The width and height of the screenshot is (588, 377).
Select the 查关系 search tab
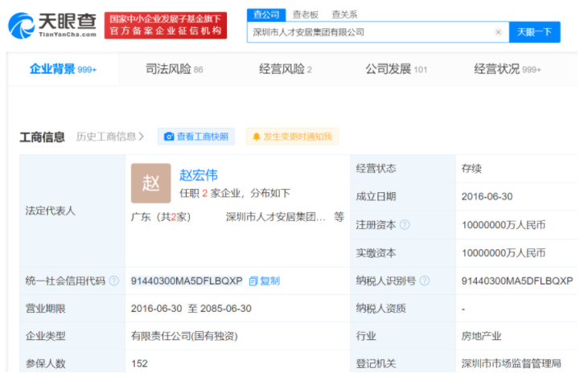pos(344,14)
